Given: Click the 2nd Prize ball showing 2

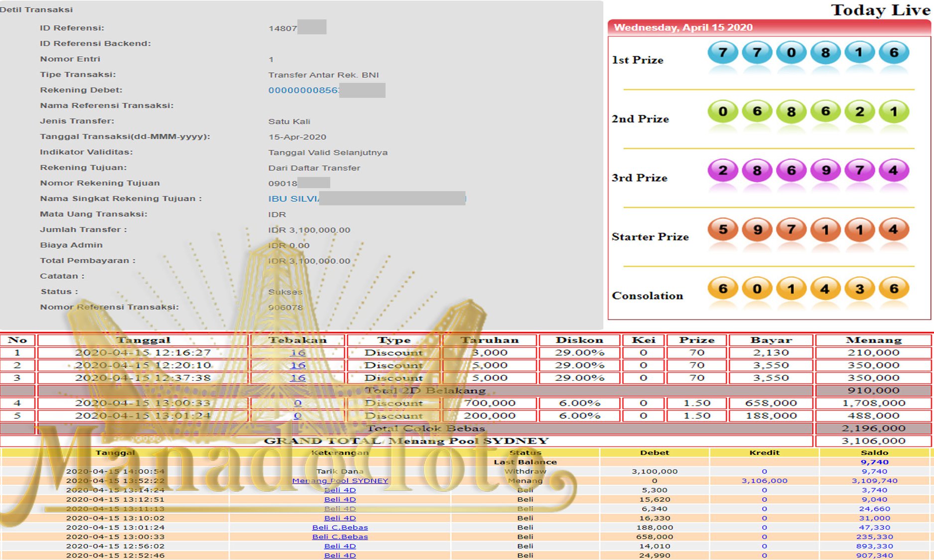Looking at the screenshot, I should point(860,112).
